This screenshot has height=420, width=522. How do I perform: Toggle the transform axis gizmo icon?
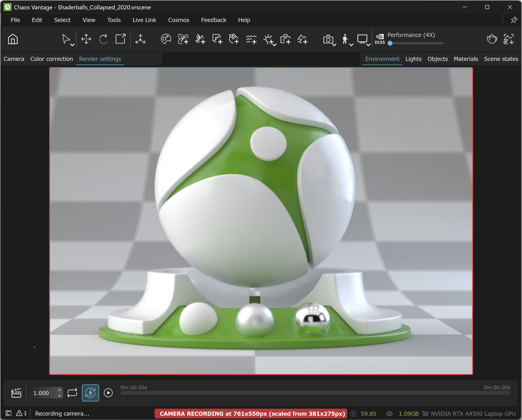140,39
